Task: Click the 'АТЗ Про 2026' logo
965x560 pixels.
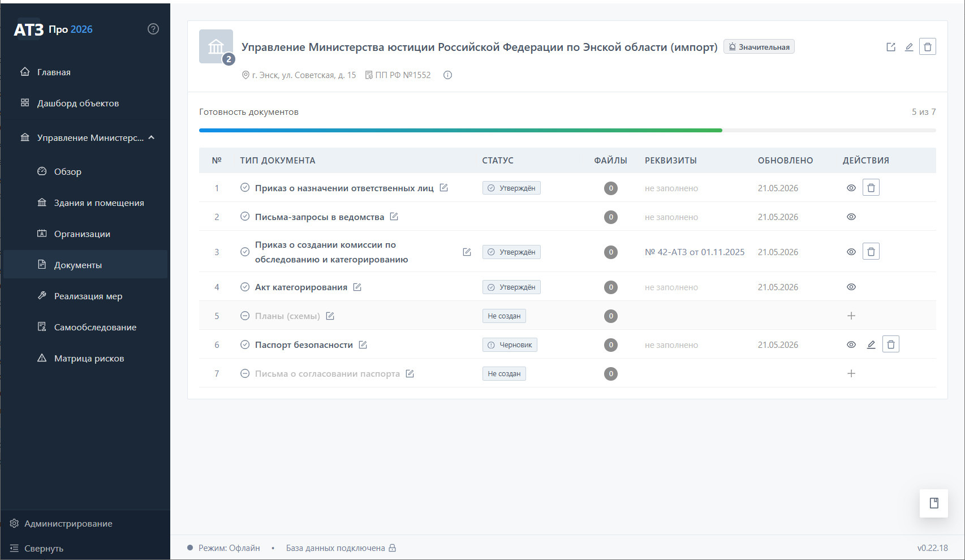Action: tap(53, 29)
